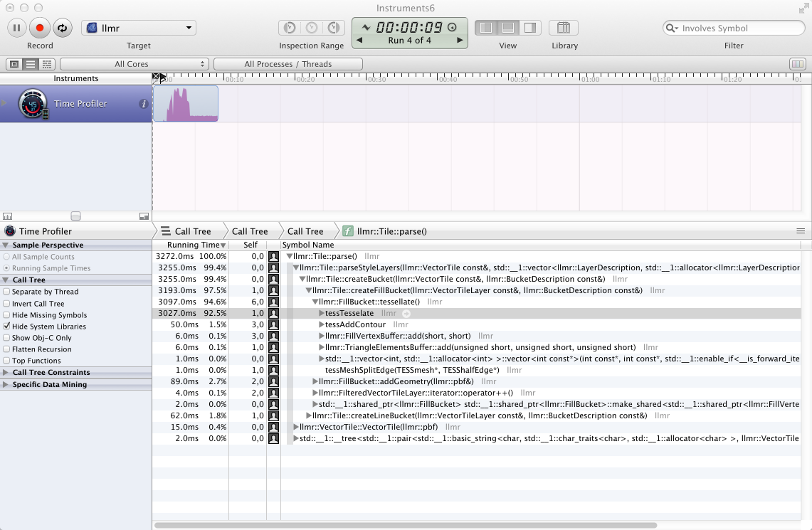The height and width of the screenshot is (530, 812).
Task: Hide the left-side view panel
Action: pyautogui.click(x=487, y=28)
